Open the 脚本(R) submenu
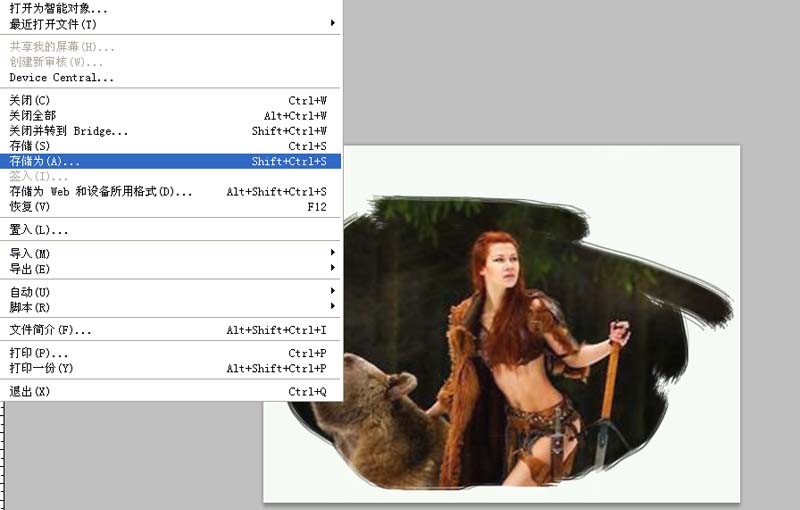 30,307
